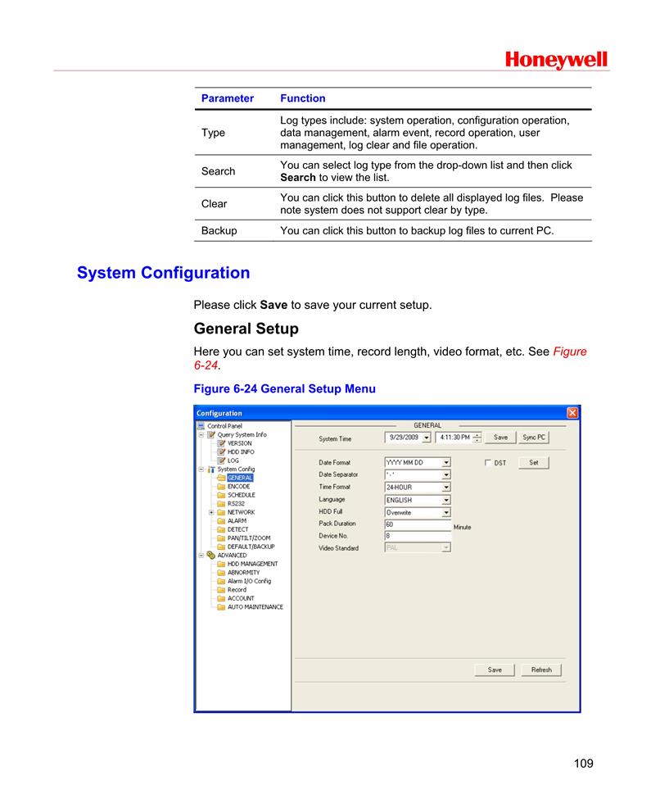Click the PAN/TILT/ZOOM folder icon
Screen dimensions: 669x812
(221, 538)
